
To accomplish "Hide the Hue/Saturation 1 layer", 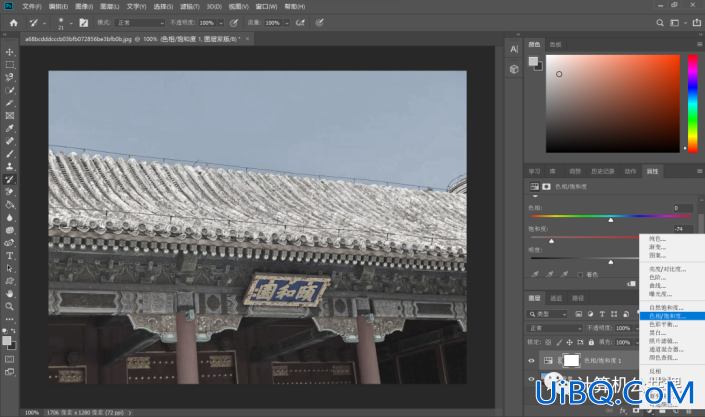I will [x=531, y=360].
